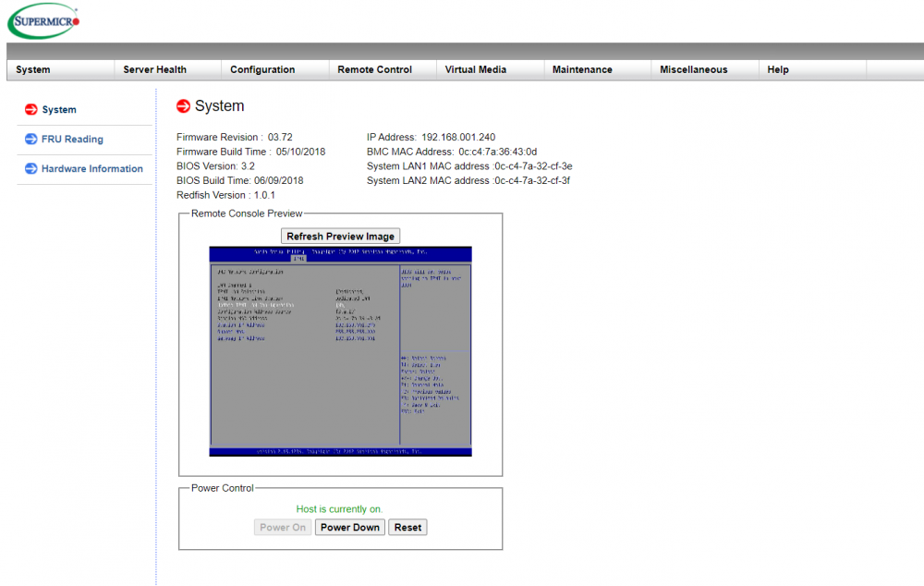This screenshot has width=924, height=586.
Task: Click BIOS Build Time 06/09/2018 text
Action: pos(240,180)
